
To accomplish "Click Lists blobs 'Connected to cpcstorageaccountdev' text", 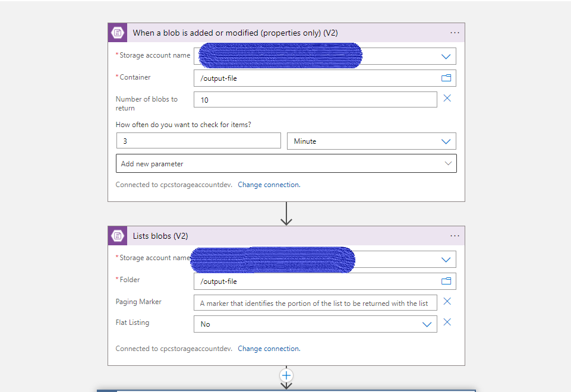I will click(173, 349).
